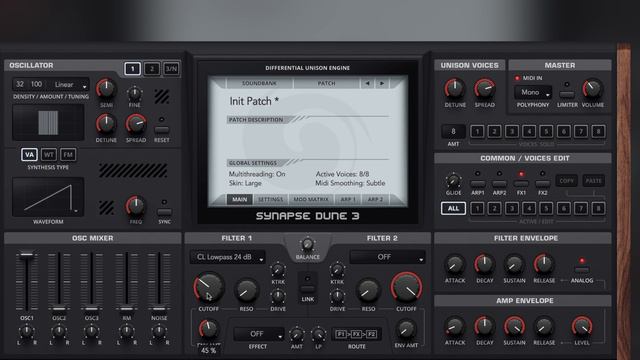Viewport: 640px width, 360px height.
Task: Go to next patch arrow
Action: tap(382, 83)
